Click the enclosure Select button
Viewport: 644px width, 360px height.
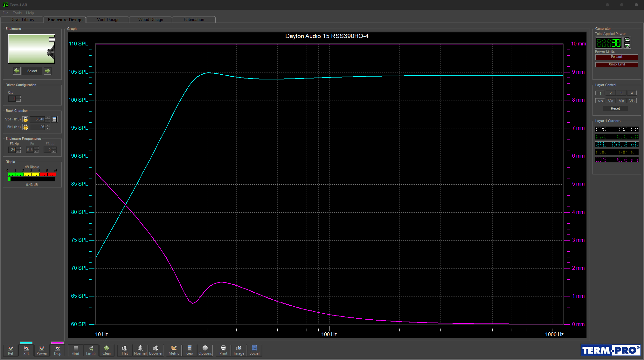[x=32, y=71]
